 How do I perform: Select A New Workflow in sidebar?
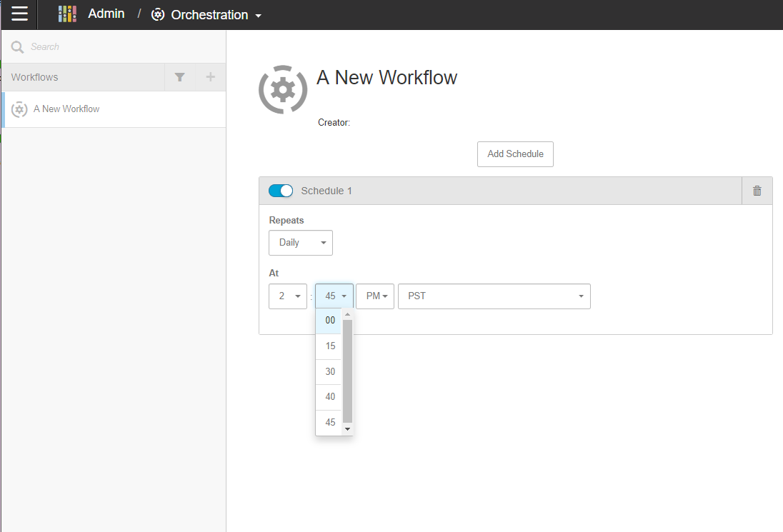click(x=66, y=109)
